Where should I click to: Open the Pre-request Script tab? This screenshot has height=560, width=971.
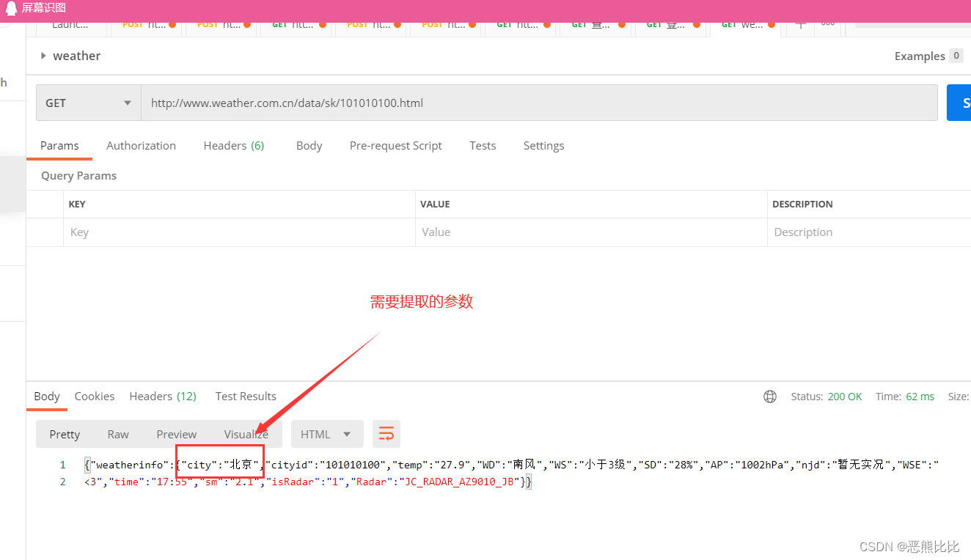[396, 145]
